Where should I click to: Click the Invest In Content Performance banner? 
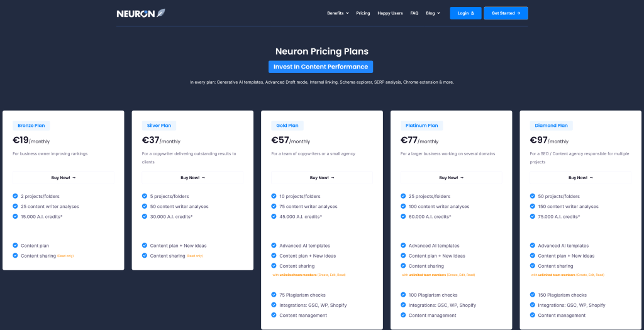pos(321,67)
